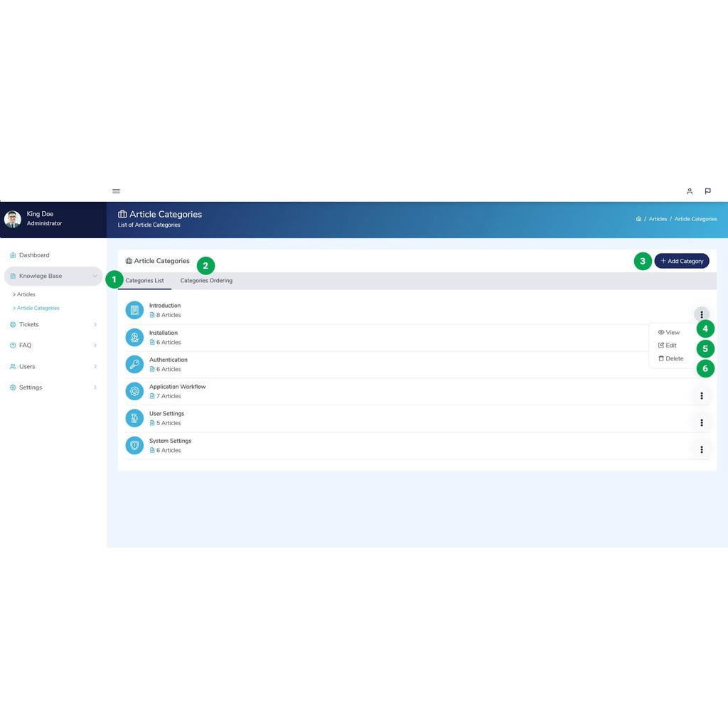Screen dimensions: 728x728
Task: Click the Article Categories breadcrumb link
Action: point(695,219)
